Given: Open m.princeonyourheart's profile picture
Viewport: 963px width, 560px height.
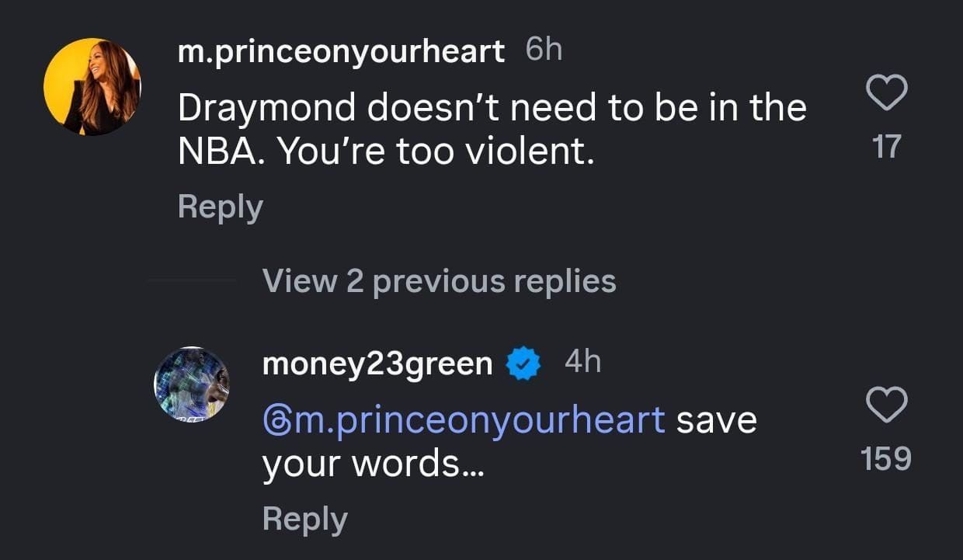Looking at the screenshot, I should coord(93,85).
